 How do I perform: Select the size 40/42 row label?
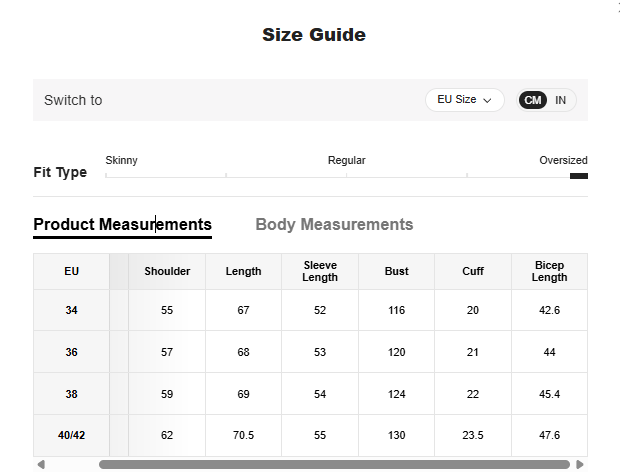pyautogui.click(x=71, y=435)
